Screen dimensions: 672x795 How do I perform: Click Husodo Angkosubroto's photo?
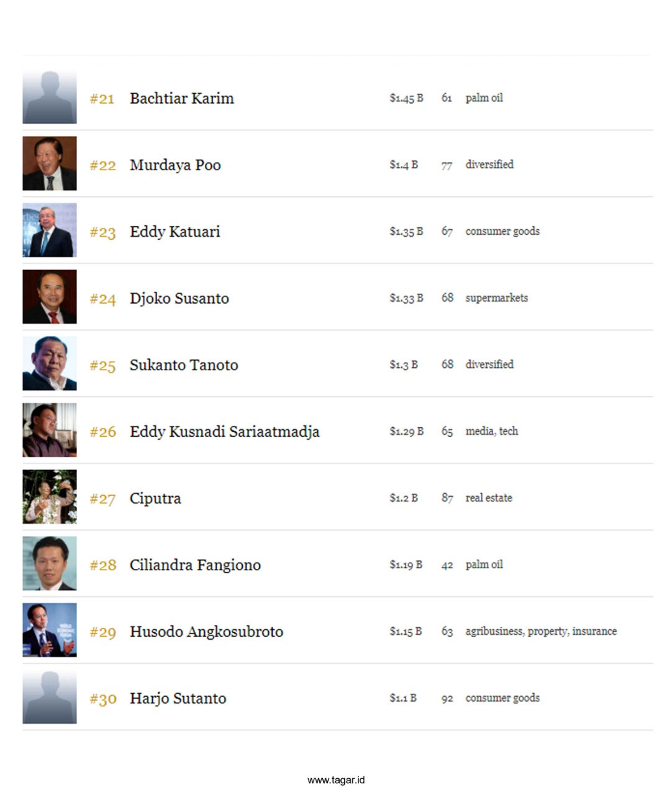tap(50, 630)
